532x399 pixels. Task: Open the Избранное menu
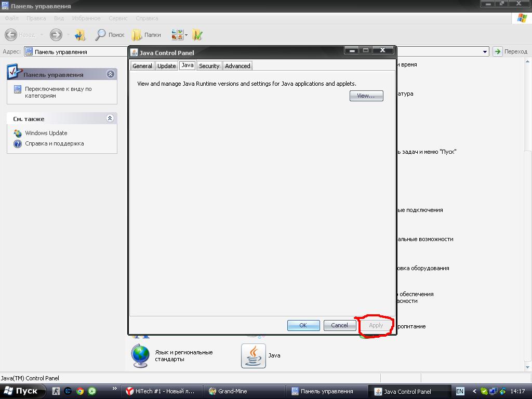(x=86, y=18)
